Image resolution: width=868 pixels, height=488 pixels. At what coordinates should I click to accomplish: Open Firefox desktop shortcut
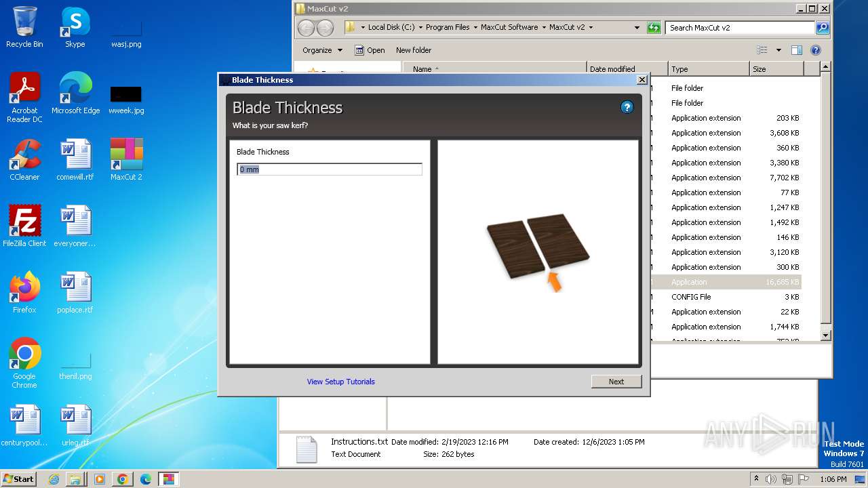click(24, 293)
